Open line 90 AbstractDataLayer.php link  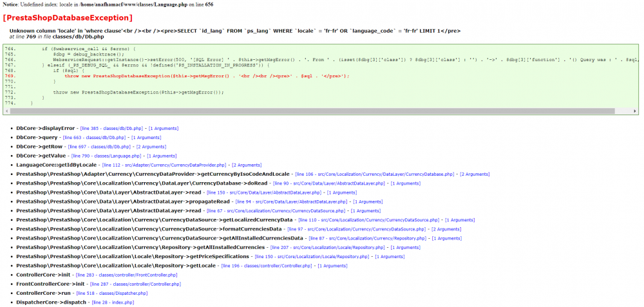click(x=329, y=183)
